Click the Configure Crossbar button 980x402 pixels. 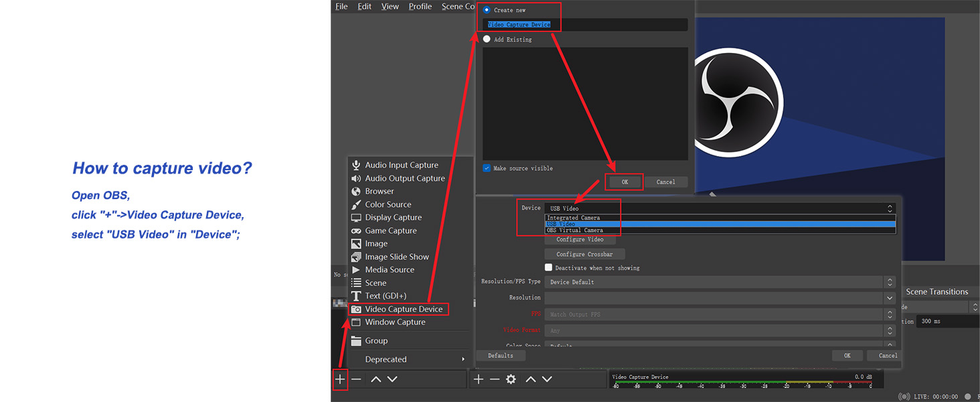[x=584, y=253]
